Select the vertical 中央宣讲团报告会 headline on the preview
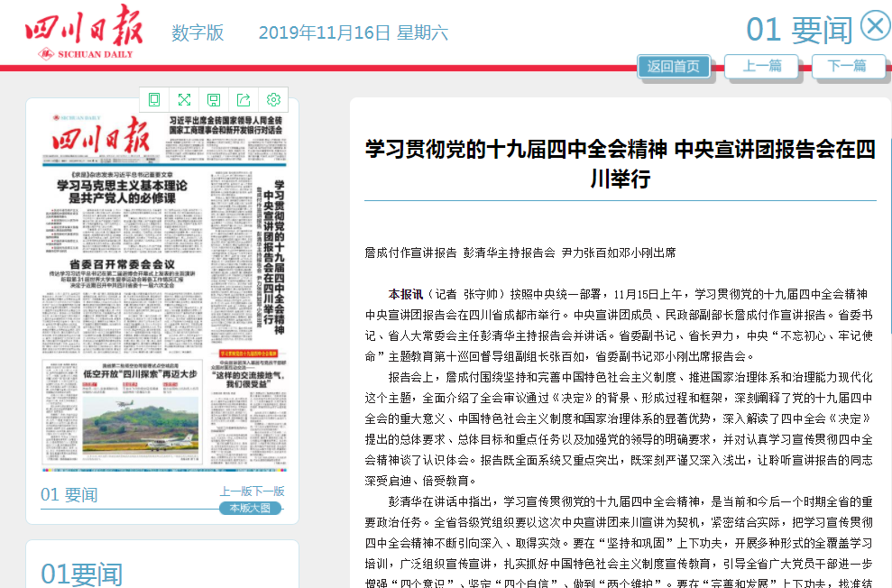 click(269, 257)
